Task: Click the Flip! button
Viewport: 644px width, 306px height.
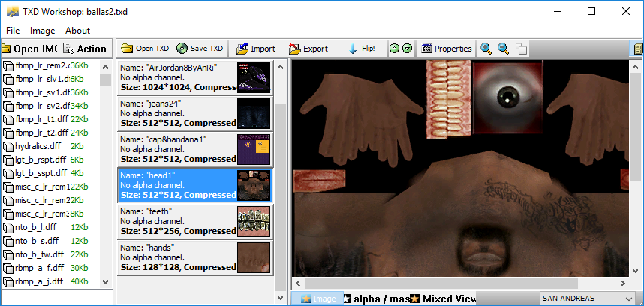Action: [362, 49]
